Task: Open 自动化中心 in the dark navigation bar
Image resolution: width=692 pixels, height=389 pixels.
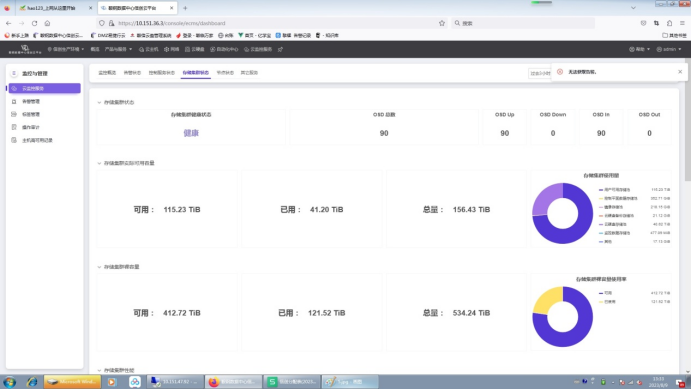Action: pyautogui.click(x=224, y=49)
